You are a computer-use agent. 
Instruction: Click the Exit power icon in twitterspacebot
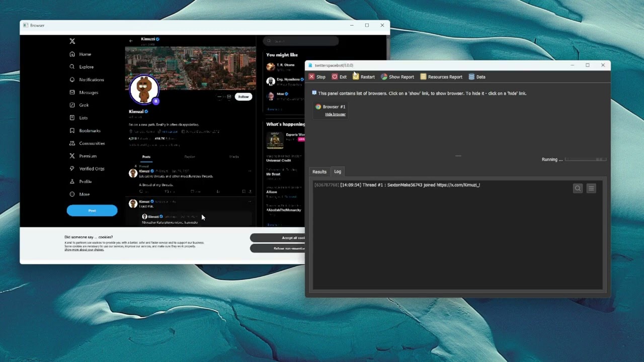pyautogui.click(x=335, y=77)
